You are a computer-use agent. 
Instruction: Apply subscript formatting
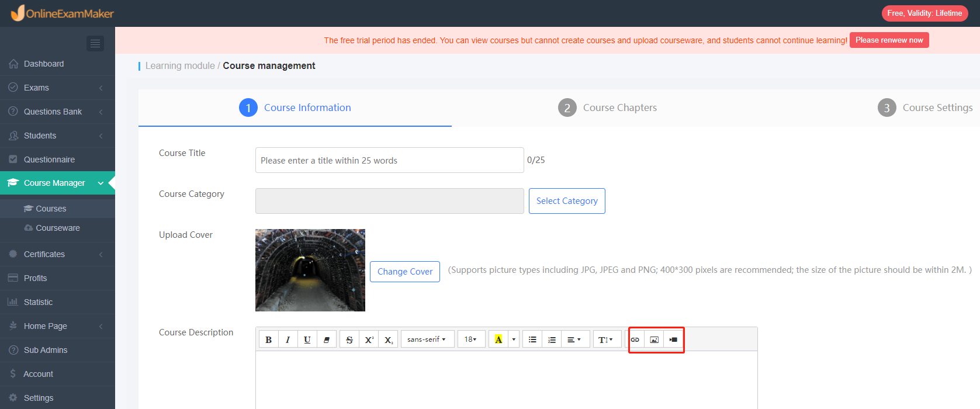389,339
